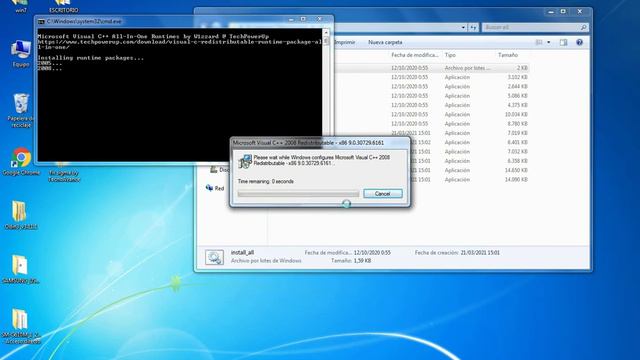The width and height of the screenshot is (640, 360).
Task: Click the cmd window vertical scrollbar thumb
Action: [x=326, y=40]
